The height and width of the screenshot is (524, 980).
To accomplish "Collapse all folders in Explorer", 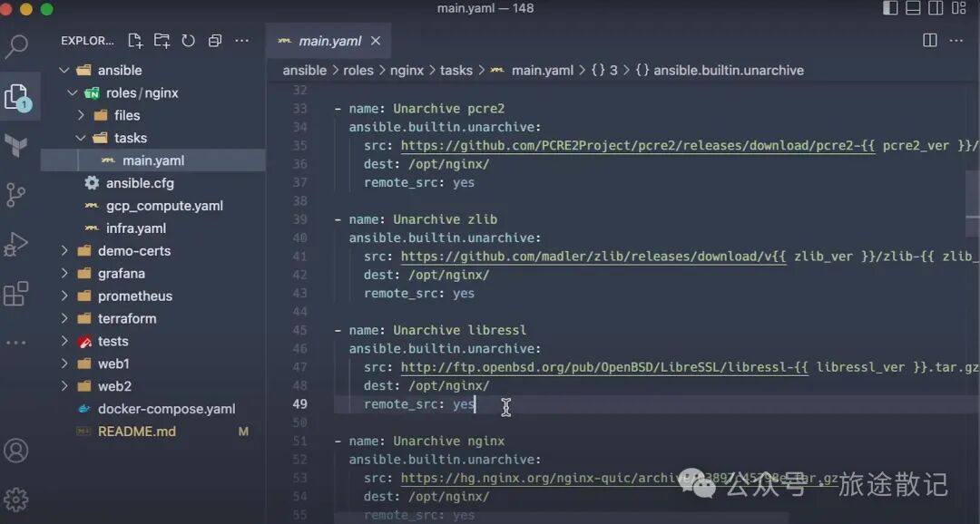I will [x=215, y=41].
